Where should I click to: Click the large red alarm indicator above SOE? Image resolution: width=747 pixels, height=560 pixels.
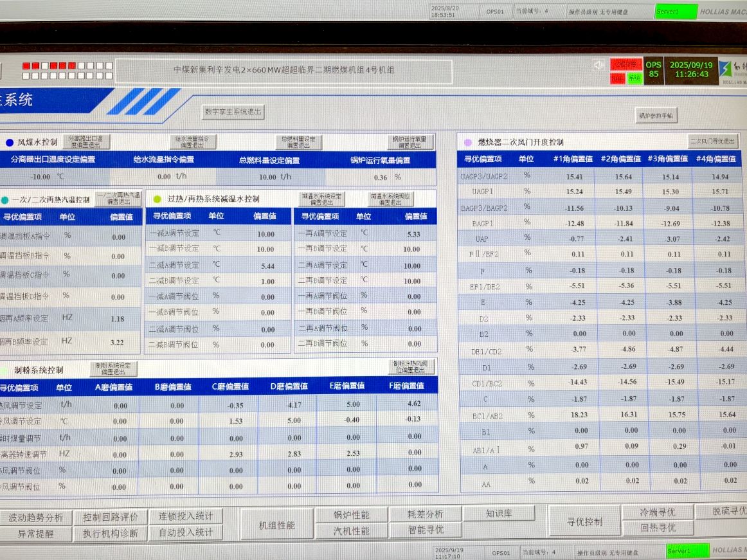625,64
